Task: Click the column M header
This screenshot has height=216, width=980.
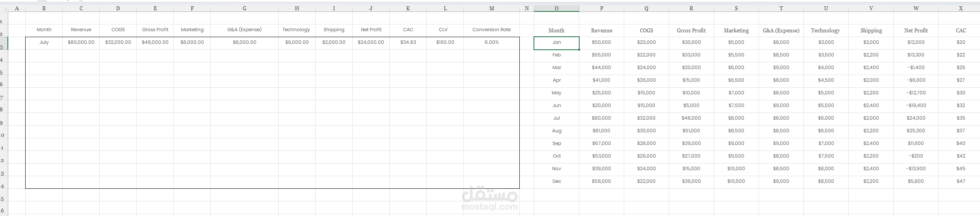Action: coord(491,8)
